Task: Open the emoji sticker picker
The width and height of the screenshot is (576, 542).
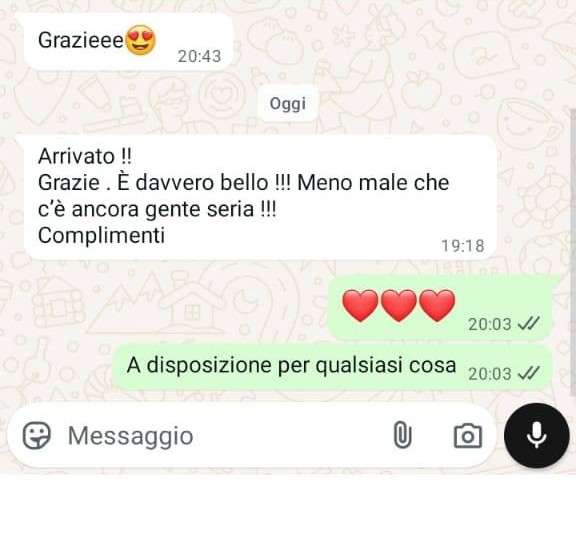Action: click(x=36, y=435)
